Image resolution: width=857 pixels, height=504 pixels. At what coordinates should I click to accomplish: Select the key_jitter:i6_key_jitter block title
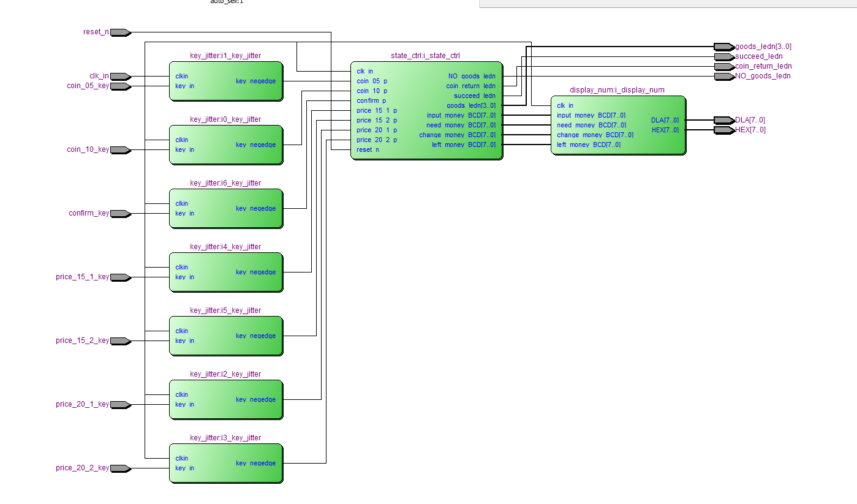(x=225, y=183)
